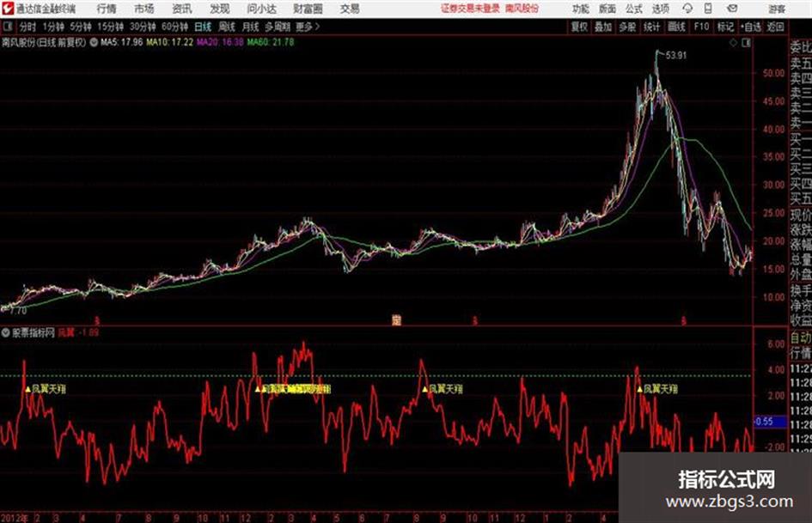Switch to 5分钟 period tab
Screen dimensions: 812x523
click(81, 27)
